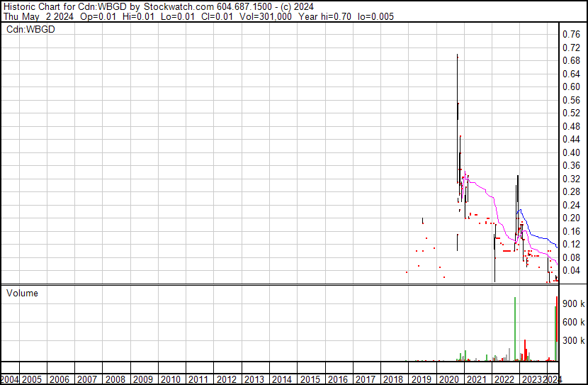This screenshot has height=385, width=588.
Task: Click the 2022 year label on time axis
Action: click(504, 380)
